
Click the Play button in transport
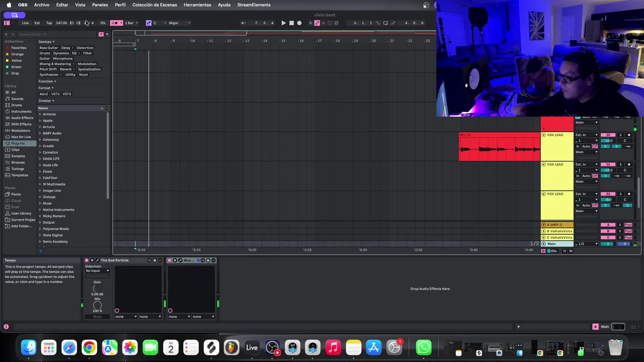click(x=283, y=23)
